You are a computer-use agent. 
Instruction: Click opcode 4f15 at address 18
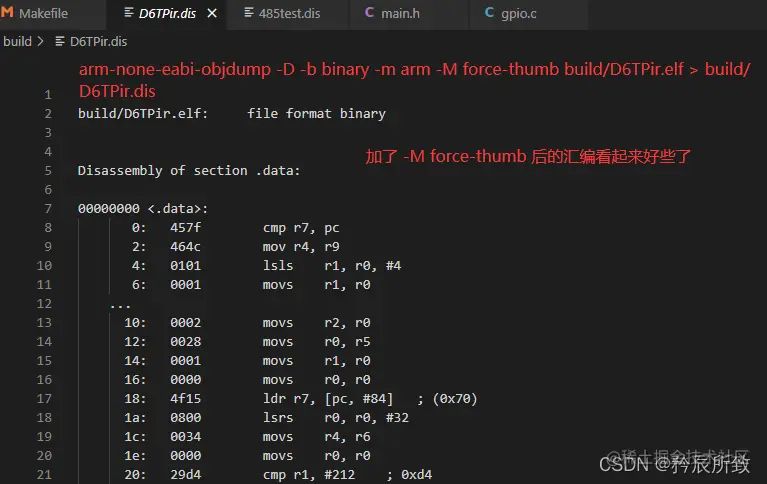coord(185,398)
